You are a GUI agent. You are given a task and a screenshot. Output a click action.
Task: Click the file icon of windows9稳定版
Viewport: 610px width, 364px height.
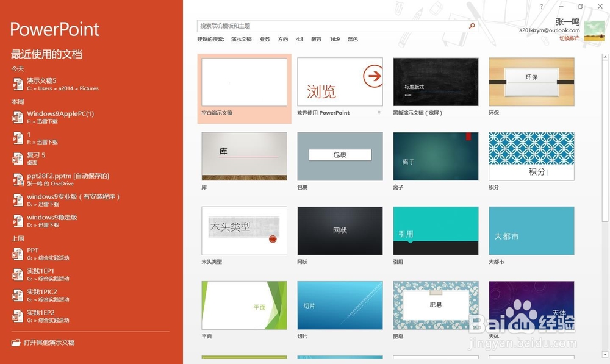point(18,221)
